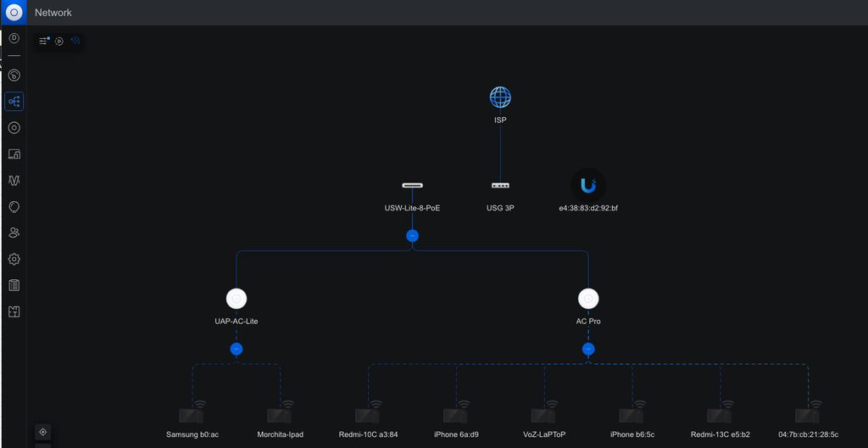Image resolution: width=868 pixels, height=448 pixels.
Task: Select the ISP globe node
Action: pyautogui.click(x=500, y=98)
